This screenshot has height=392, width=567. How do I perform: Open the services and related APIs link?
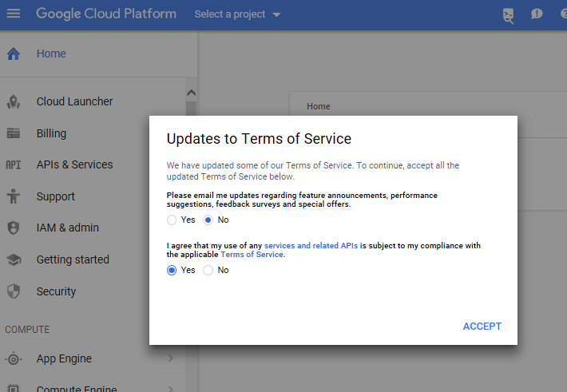[311, 246]
